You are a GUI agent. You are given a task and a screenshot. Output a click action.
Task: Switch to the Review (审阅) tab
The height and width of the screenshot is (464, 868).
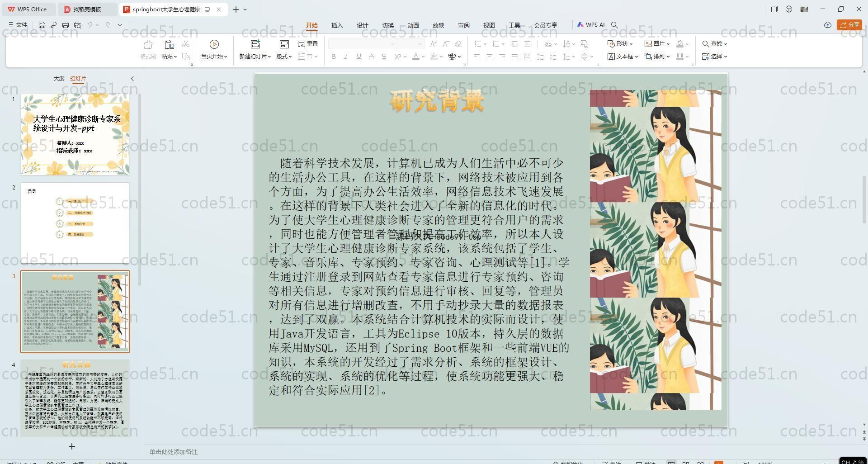pyautogui.click(x=464, y=25)
